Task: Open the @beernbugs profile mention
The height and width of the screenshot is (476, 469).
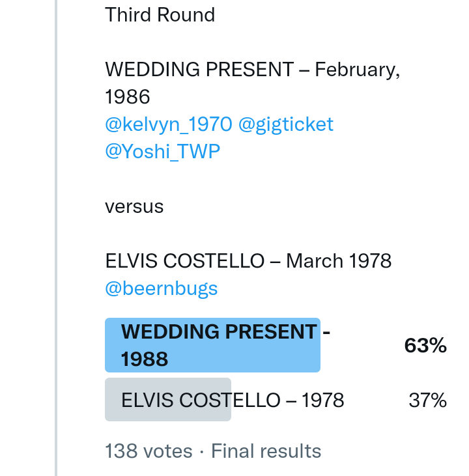Action: (161, 288)
